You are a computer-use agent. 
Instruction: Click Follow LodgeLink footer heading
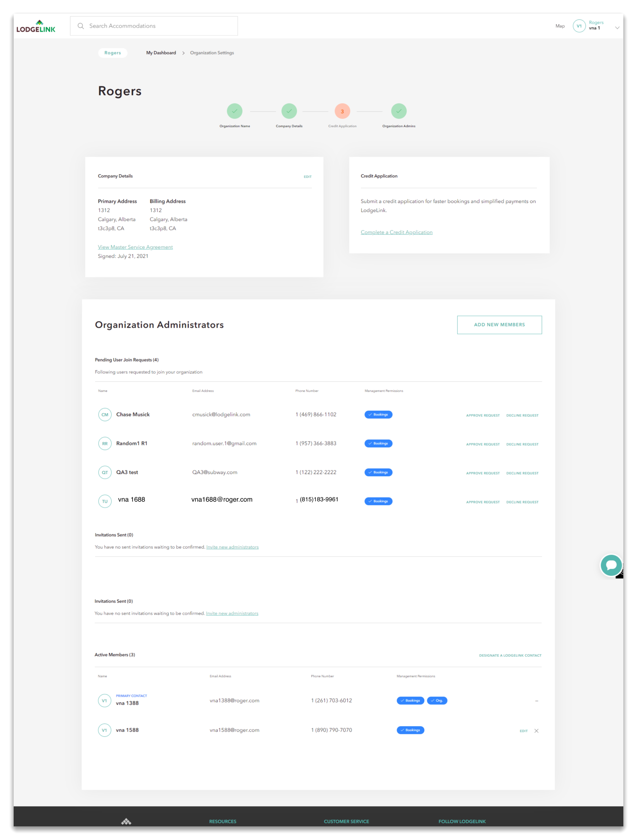click(x=462, y=821)
